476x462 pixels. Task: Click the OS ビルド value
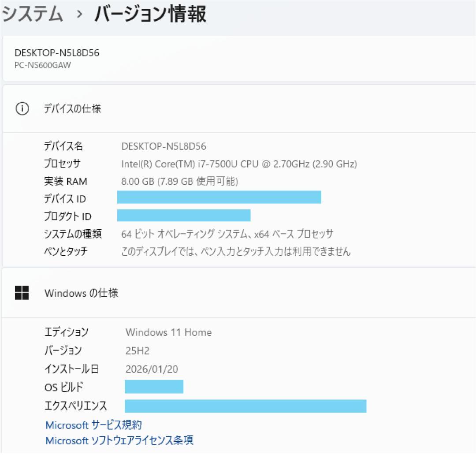click(154, 387)
